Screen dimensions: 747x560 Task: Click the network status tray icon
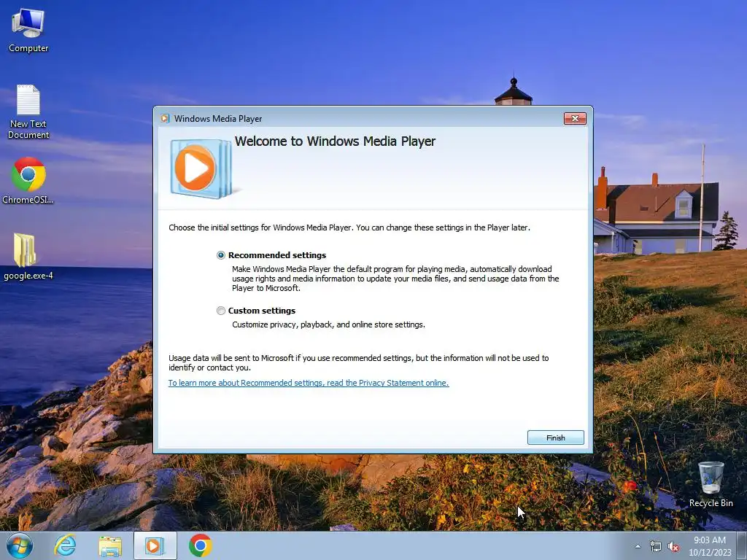coord(656,546)
